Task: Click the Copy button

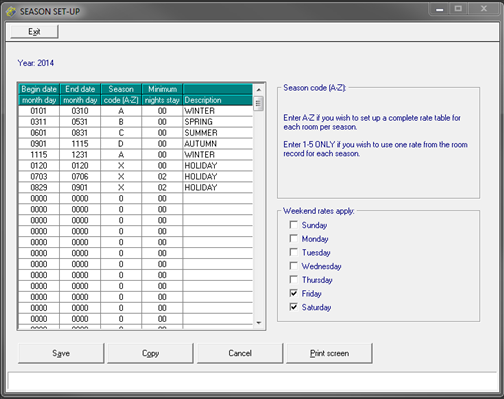Action: coord(150,353)
